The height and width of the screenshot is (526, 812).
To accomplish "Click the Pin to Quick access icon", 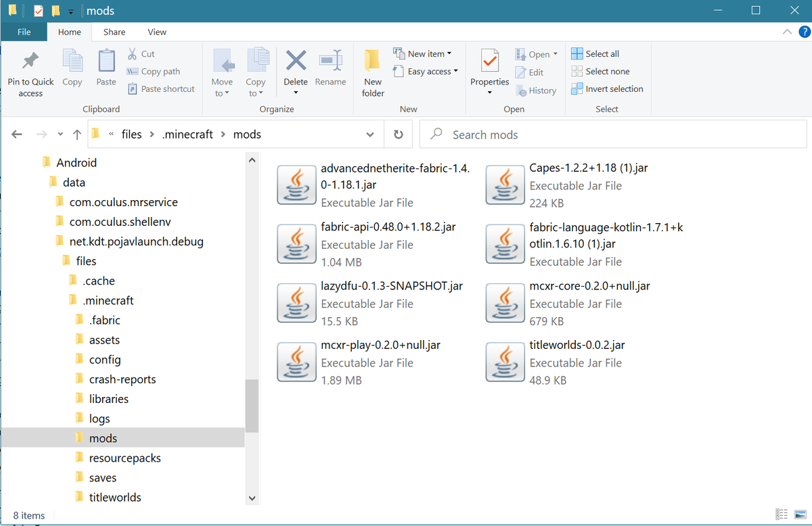I will tap(30, 62).
